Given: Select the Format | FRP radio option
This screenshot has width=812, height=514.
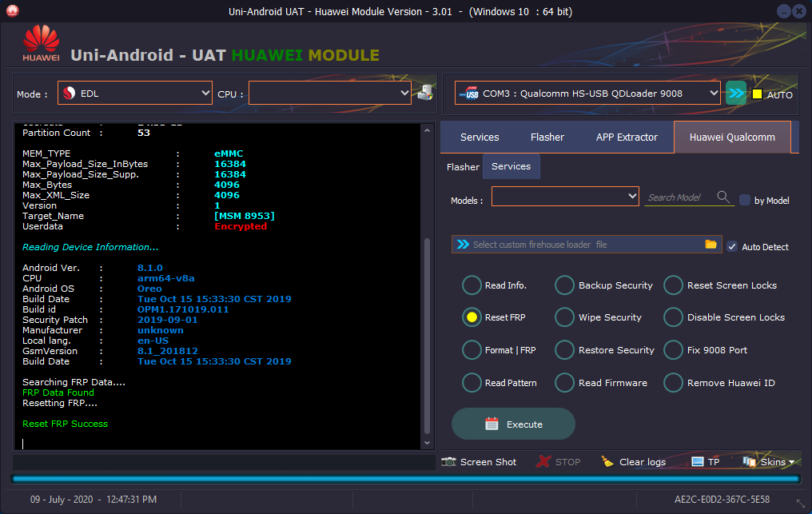Looking at the screenshot, I should click(x=472, y=350).
